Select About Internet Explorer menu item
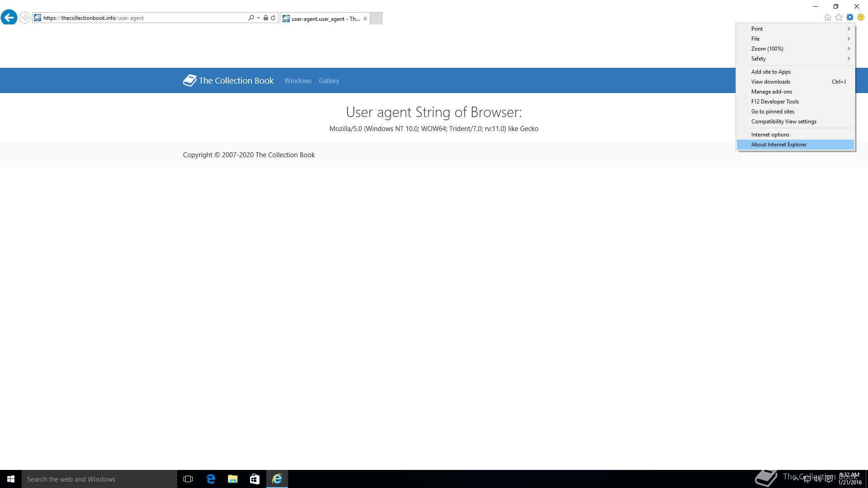The image size is (868, 488). point(778,145)
